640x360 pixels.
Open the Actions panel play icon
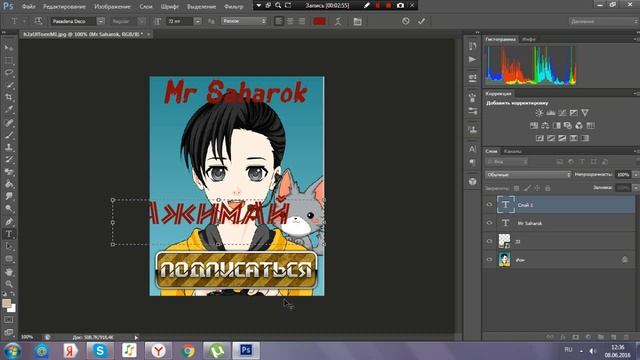click(x=472, y=60)
